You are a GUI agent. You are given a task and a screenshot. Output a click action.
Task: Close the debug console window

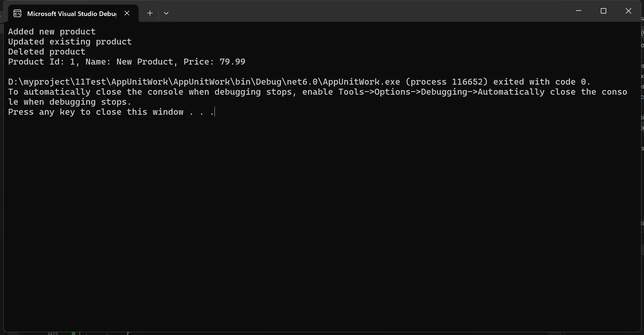click(628, 11)
